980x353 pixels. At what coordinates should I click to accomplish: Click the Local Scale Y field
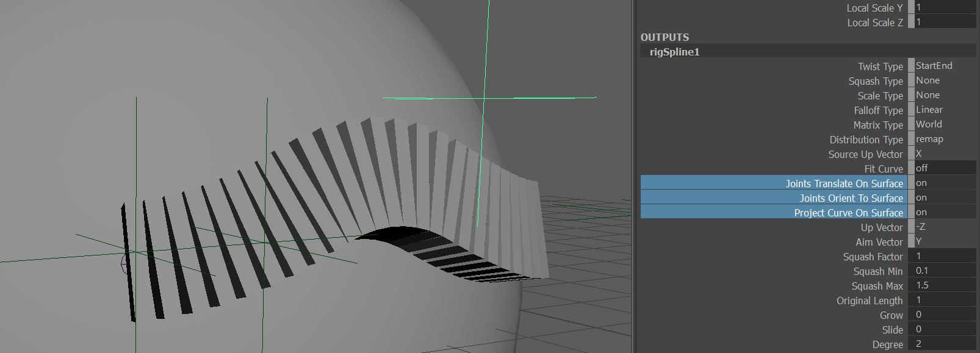coord(945,7)
